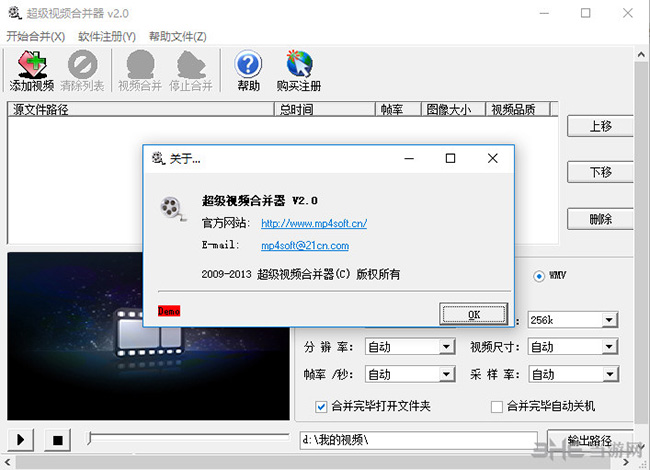
Task: Expand the 视频尺寸 dropdown
Action: coord(609,347)
